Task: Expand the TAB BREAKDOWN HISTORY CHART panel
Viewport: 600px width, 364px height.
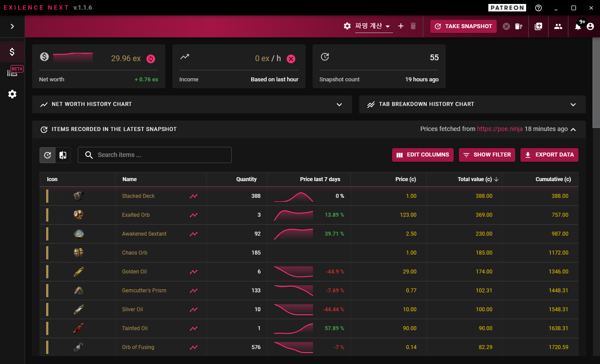Action: click(x=473, y=104)
